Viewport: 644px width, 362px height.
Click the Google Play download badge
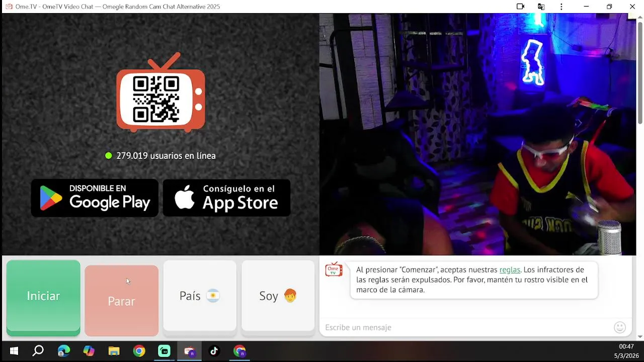point(95,198)
